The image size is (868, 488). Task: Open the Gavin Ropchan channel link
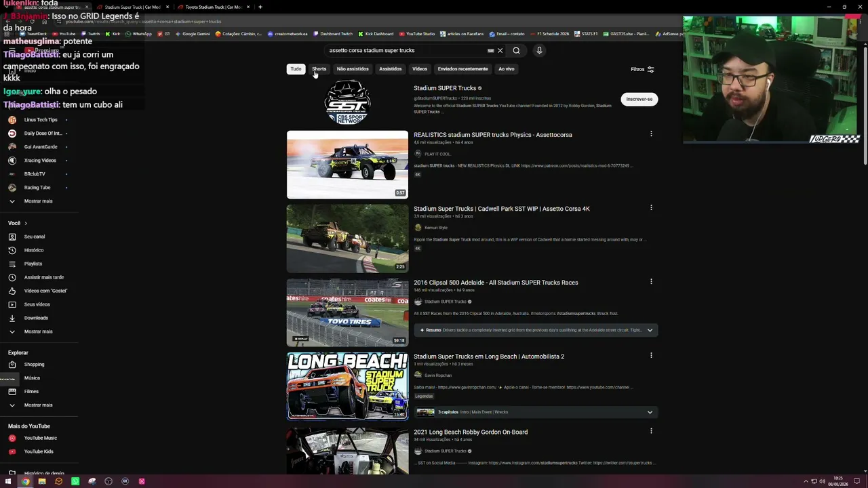click(x=438, y=375)
